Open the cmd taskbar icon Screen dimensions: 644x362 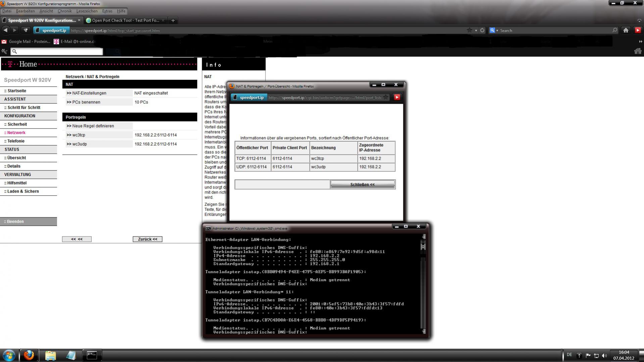pos(92,355)
